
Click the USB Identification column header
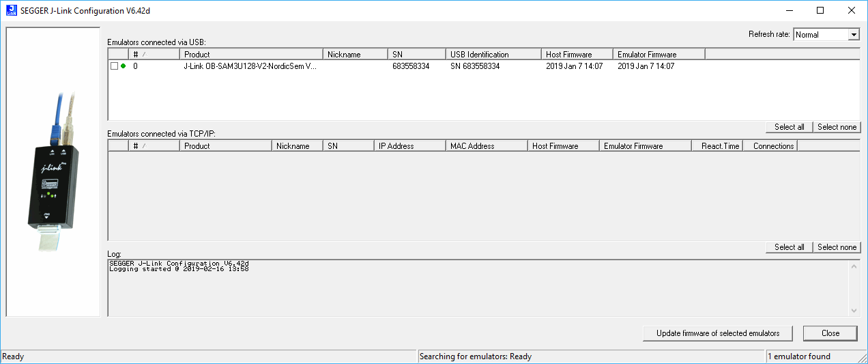(x=493, y=54)
